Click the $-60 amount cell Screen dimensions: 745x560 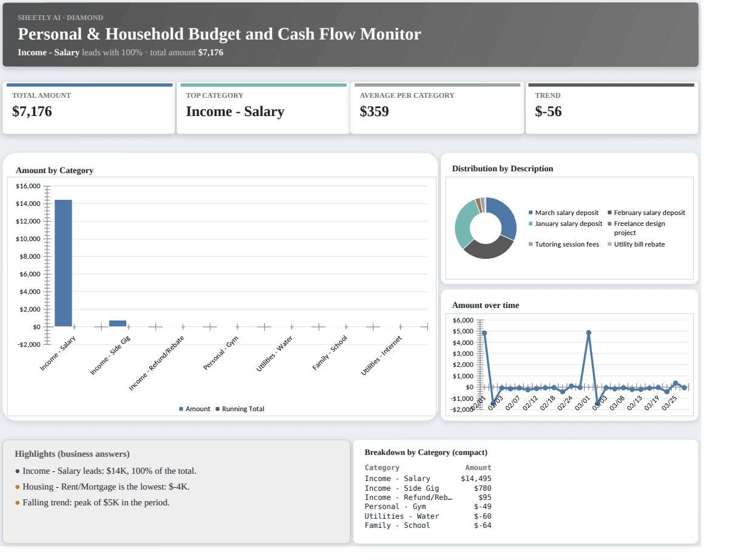483,516
